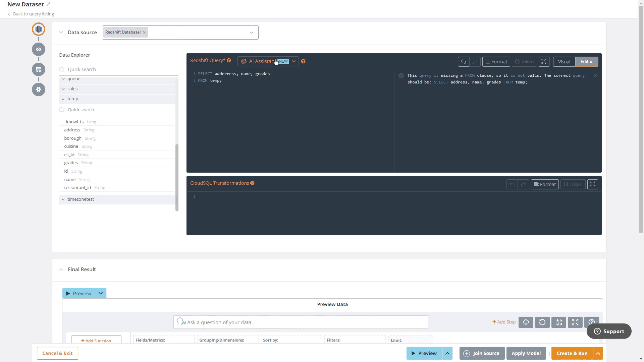Open the AI Assistant dropdown

(293, 61)
